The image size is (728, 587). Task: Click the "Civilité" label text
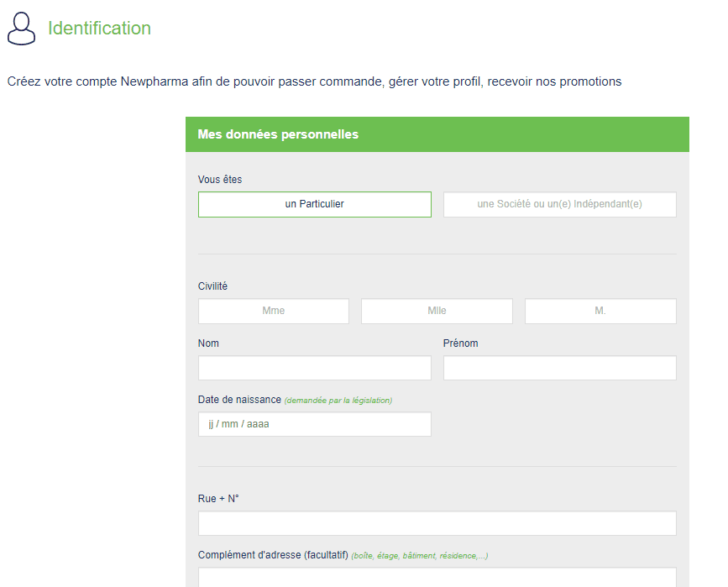click(x=212, y=286)
